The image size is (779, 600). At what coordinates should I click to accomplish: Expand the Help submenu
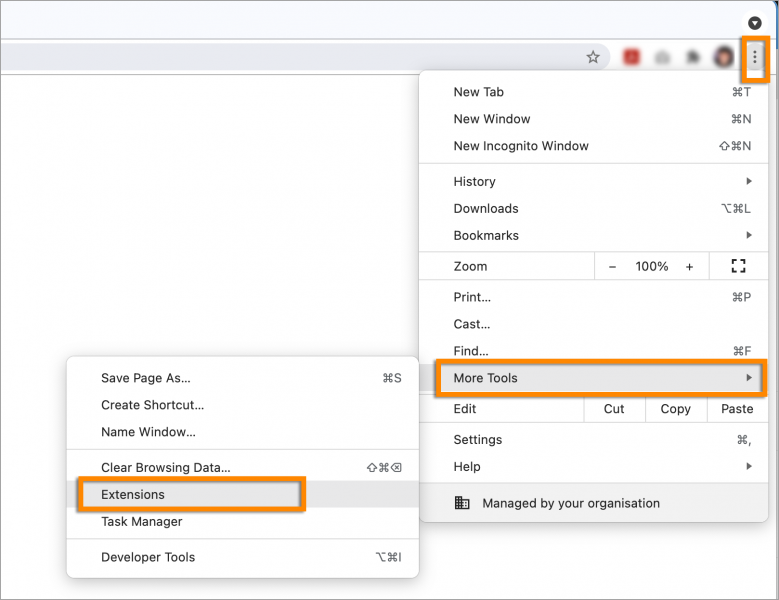coord(594,466)
